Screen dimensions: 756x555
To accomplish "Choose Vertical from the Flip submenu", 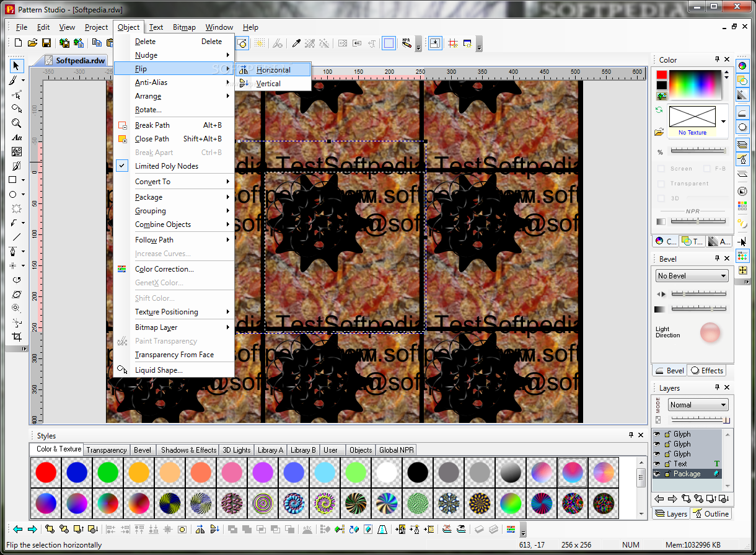I will pos(273,84).
